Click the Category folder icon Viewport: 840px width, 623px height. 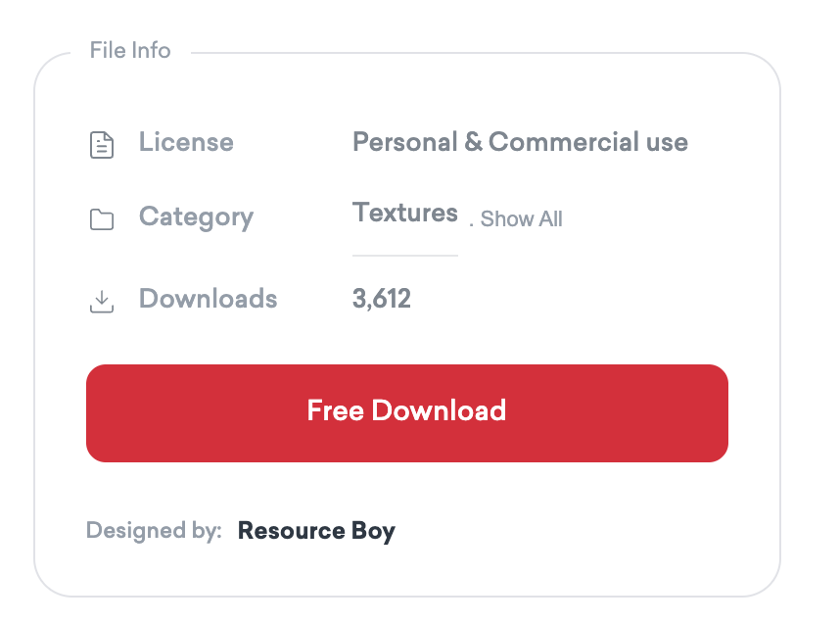(102, 219)
